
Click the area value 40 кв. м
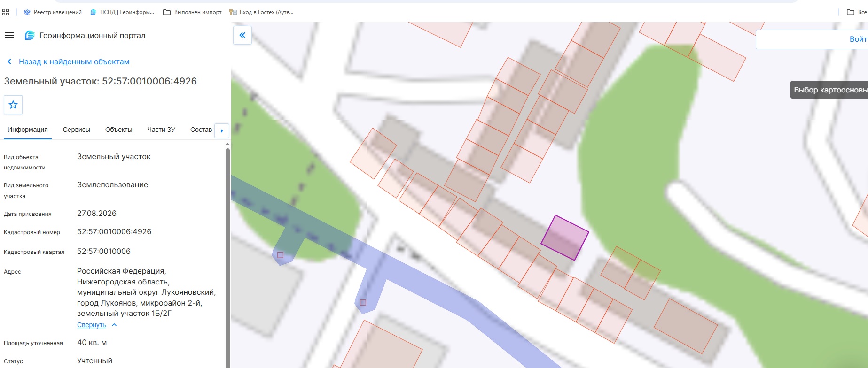pyautogui.click(x=92, y=343)
